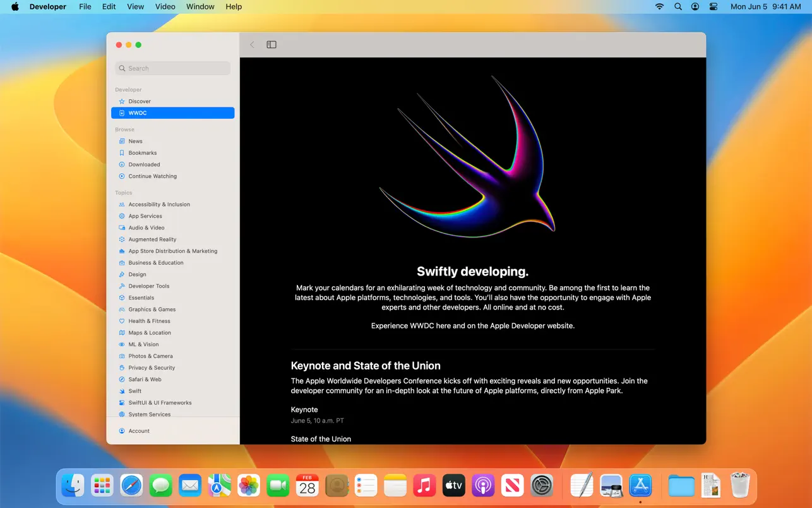Click the Augmented Reality icon
The height and width of the screenshot is (508, 812).
[x=122, y=239]
